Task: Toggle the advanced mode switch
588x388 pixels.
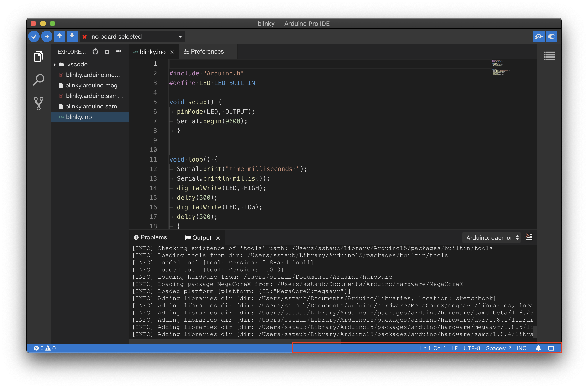Action: pos(551,37)
